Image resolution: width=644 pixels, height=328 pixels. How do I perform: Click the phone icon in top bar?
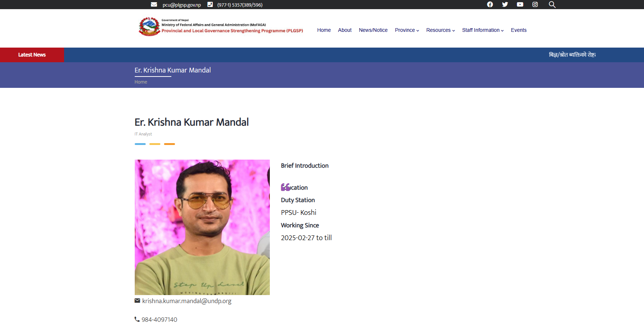(x=210, y=4)
